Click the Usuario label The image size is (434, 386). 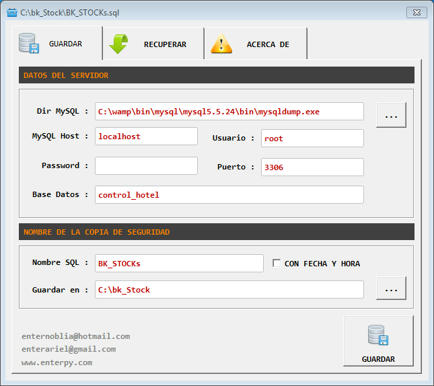(233, 138)
